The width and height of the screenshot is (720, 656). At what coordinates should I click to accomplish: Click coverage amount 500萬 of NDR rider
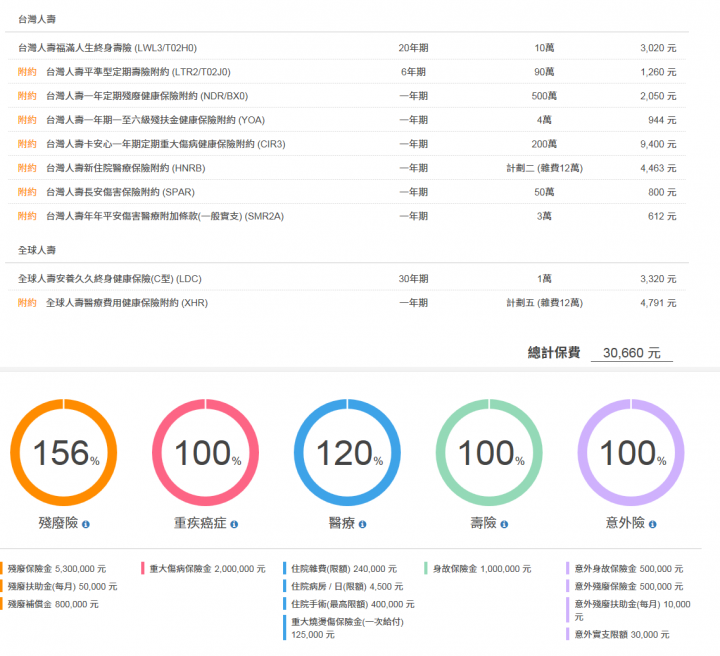[544, 96]
